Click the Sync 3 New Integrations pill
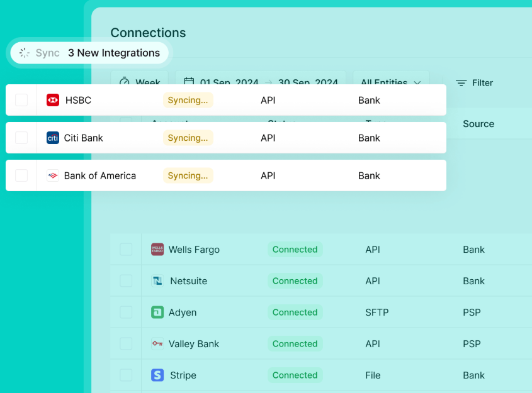Viewport: 532px width, 393px height. coord(89,53)
